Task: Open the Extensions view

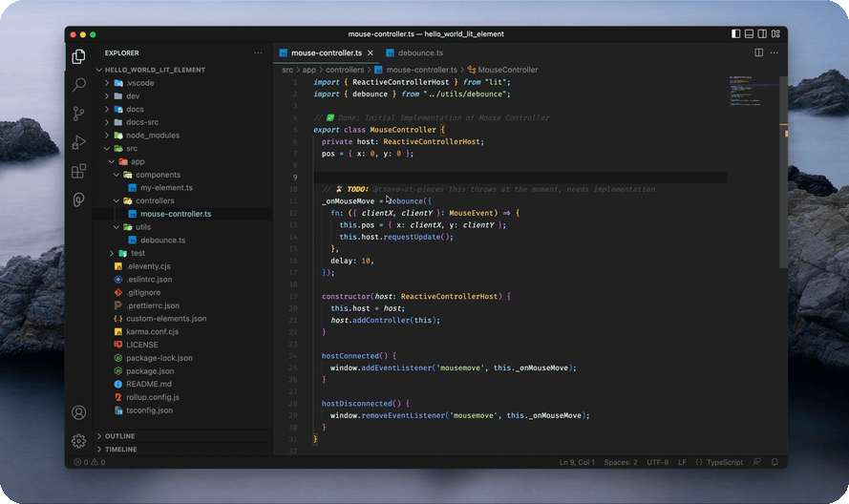Action: coord(79,171)
